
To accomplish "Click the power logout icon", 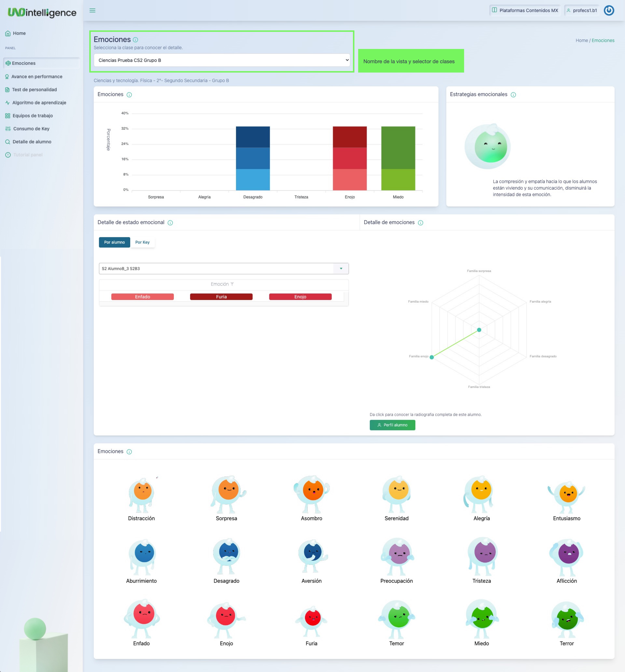I will (x=609, y=10).
